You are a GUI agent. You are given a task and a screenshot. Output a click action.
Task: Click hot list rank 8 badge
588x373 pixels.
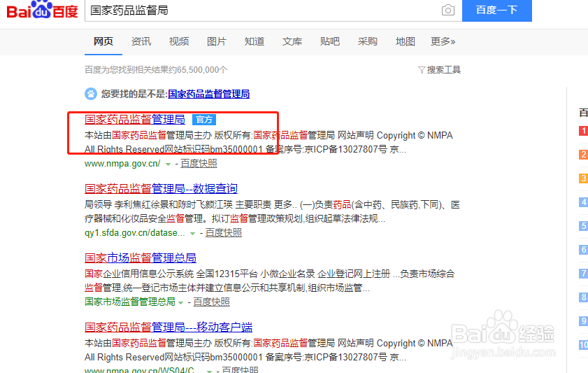(x=584, y=297)
